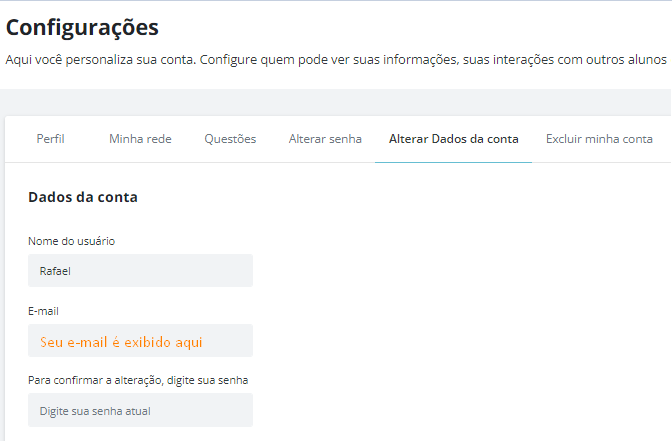Focus the Nome do usuário input field
Image resolution: width=672 pixels, height=441 pixels.
[x=141, y=270]
